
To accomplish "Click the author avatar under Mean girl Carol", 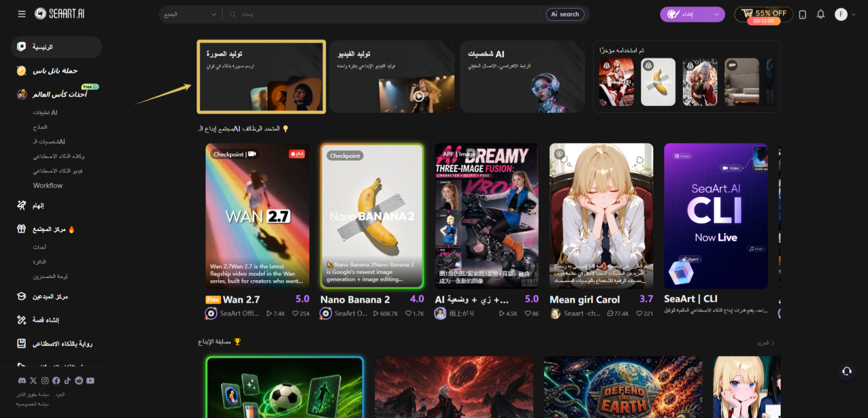I will (x=556, y=313).
